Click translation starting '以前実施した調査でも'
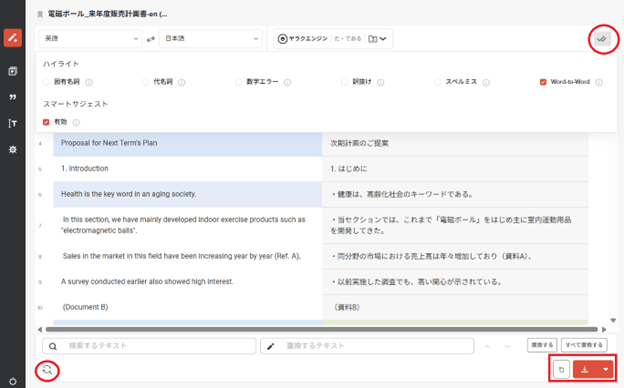The image size is (624, 388). 417,282
